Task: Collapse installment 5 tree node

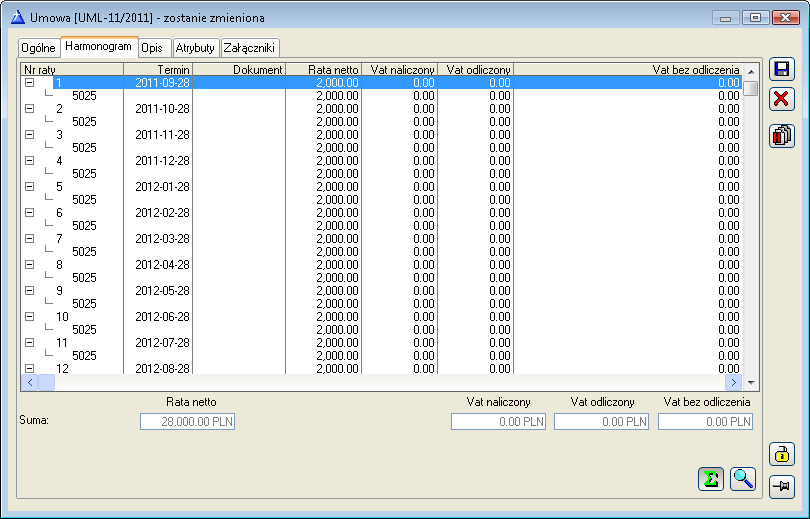Action: (29, 186)
